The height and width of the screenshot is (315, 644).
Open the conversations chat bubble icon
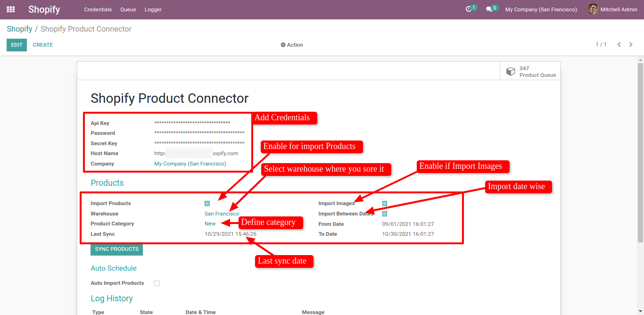(489, 9)
